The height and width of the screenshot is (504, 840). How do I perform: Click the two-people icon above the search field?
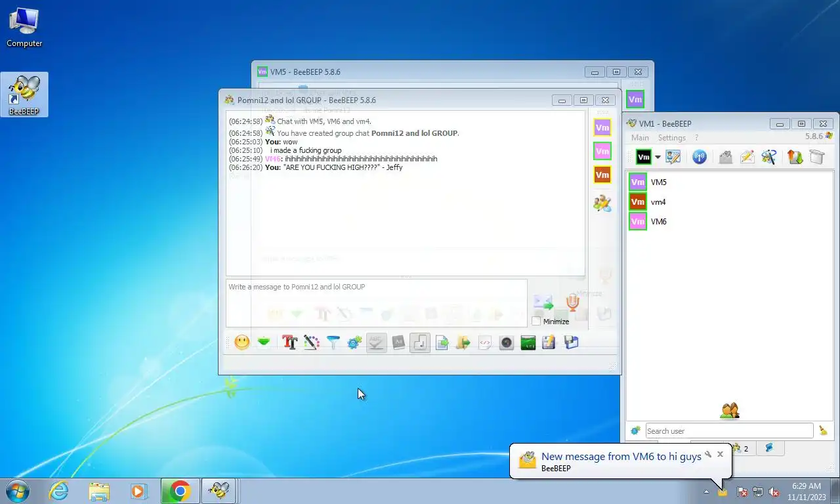point(730,411)
